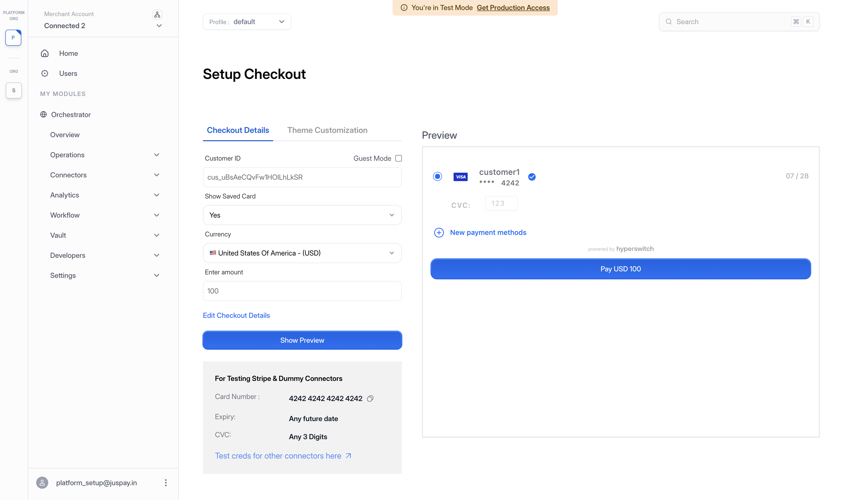Select the saved customer1 card radio button
Viewport: 868px width, 500px height.
(x=437, y=177)
